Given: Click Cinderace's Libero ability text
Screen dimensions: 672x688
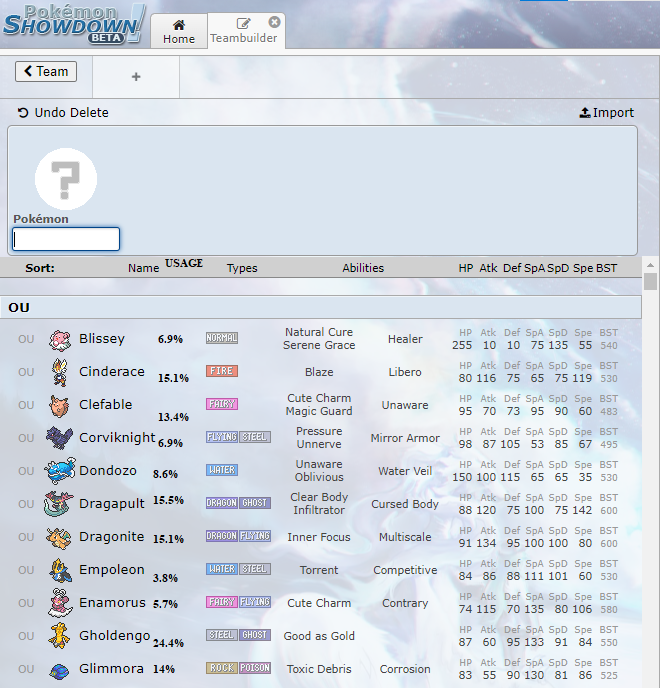Looking at the screenshot, I should coord(405,372).
